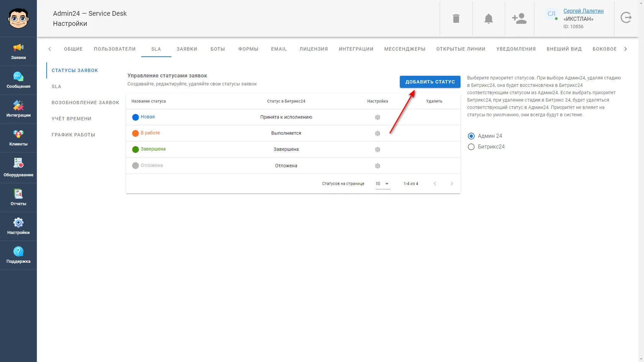Open Поддержка help section
The height and width of the screenshot is (362, 644).
(18, 255)
